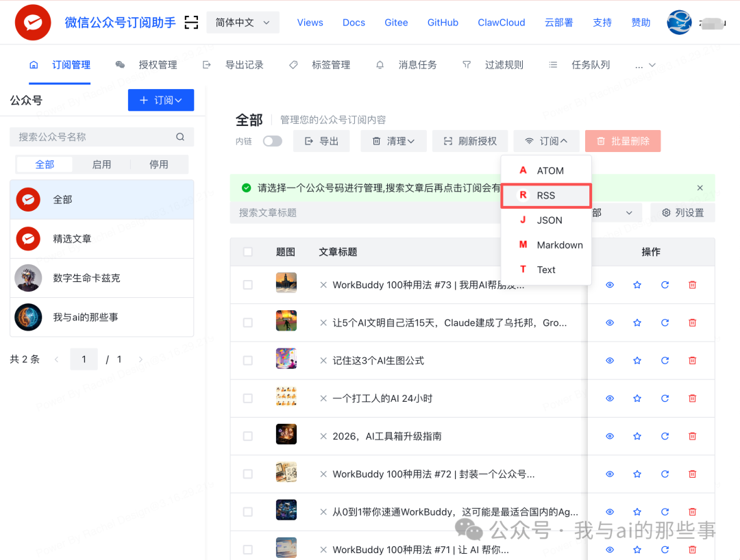Check the WorkBuddy 100种用法 #73 row checkbox
Screen dimensions: 740x560
point(248,285)
